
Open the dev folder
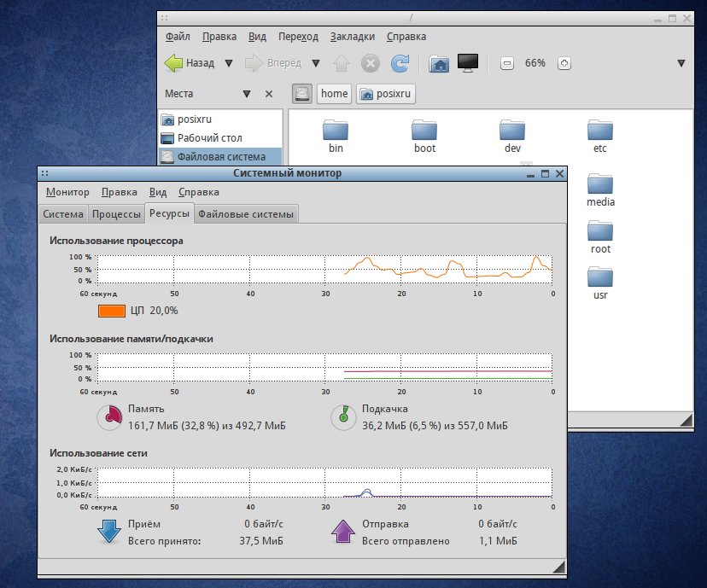point(512,137)
